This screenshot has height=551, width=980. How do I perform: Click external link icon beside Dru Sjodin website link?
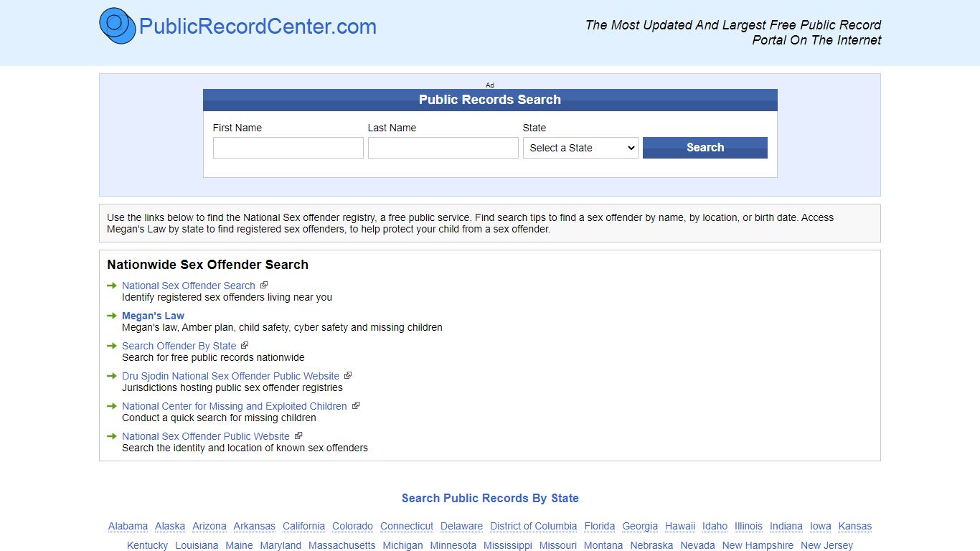[348, 375]
